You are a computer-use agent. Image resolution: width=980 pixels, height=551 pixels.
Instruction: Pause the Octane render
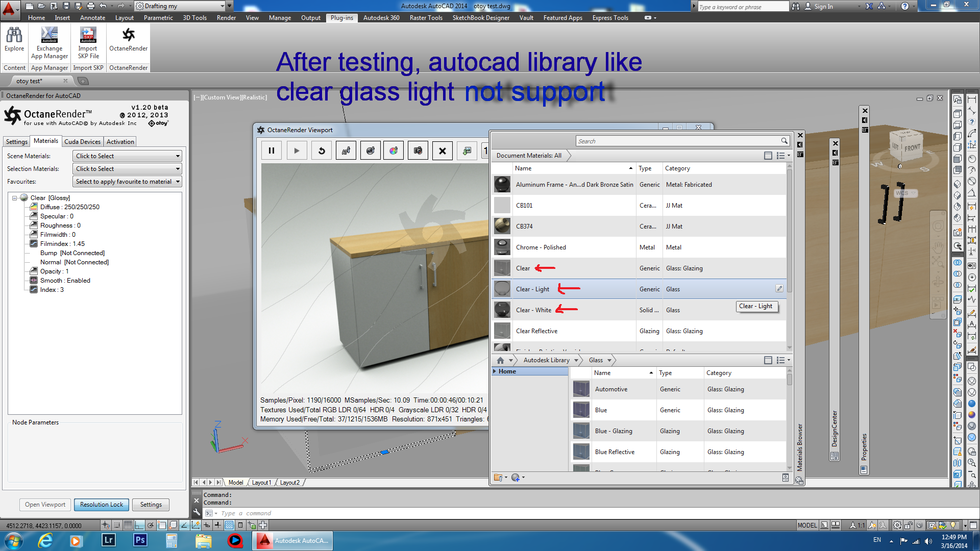(272, 151)
